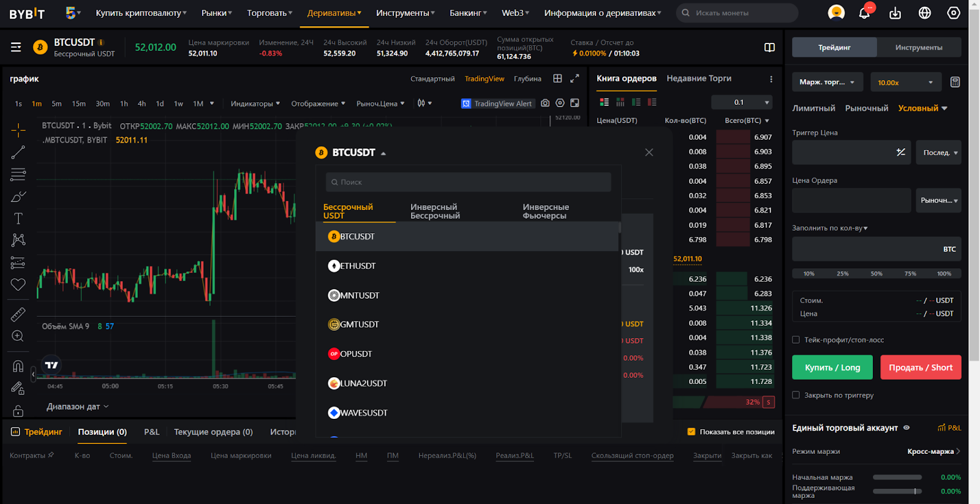Uncheck show all positions checkbox
Screen dimensions: 980x504
pyautogui.click(x=691, y=432)
